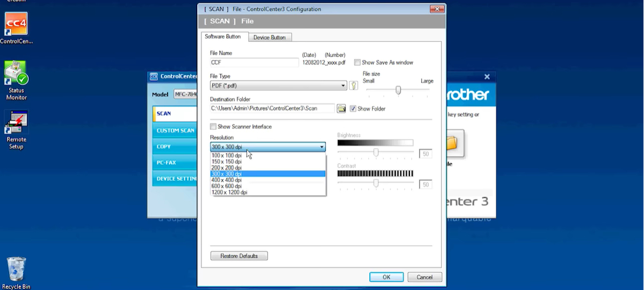This screenshot has width=644, height=290.
Task: Close the background ControlCenter3 window
Action: point(487,77)
